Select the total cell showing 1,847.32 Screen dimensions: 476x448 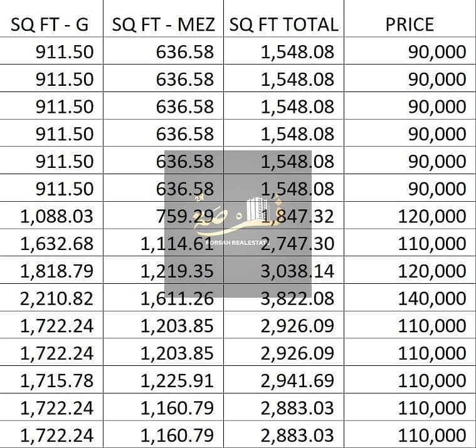283,216
